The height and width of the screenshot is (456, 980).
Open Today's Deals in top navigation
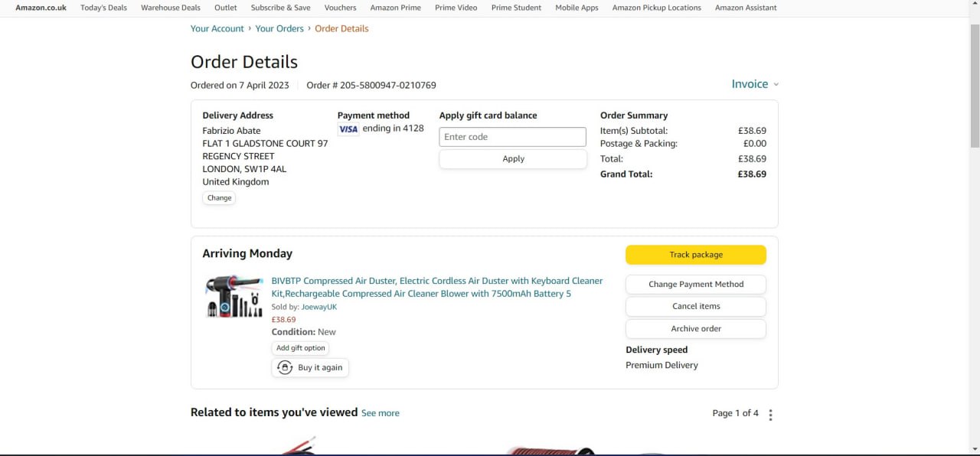coord(103,8)
